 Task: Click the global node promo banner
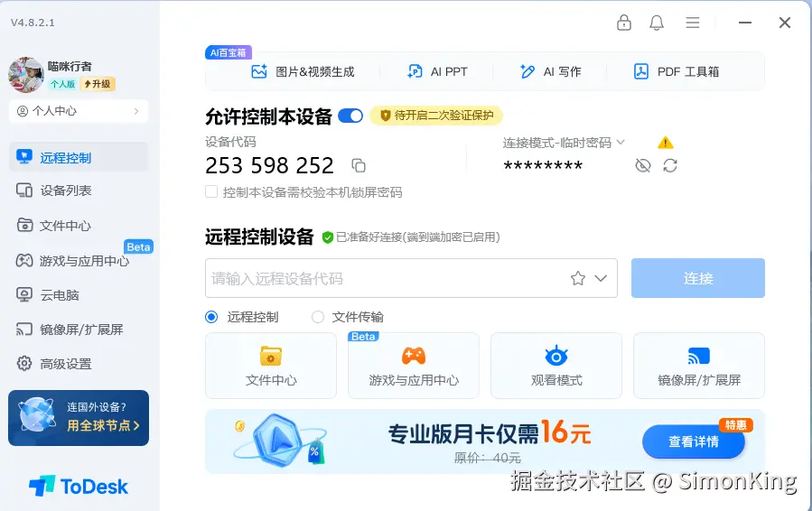79,418
